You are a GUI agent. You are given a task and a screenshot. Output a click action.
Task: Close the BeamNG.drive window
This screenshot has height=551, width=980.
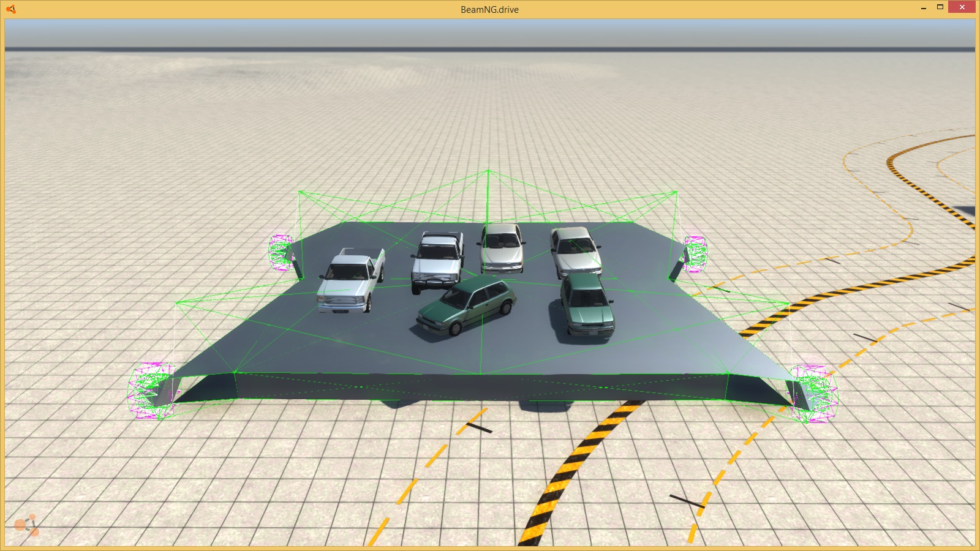pos(962,7)
